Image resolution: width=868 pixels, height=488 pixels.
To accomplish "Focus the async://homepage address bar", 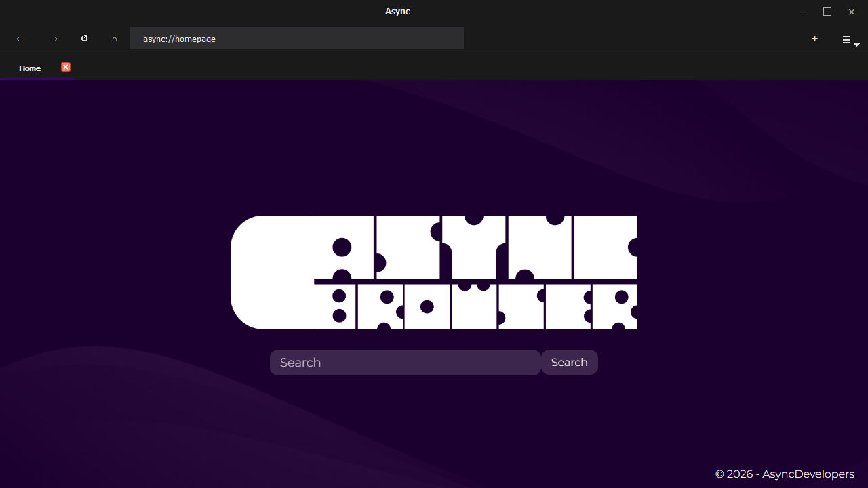I will (x=296, y=39).
